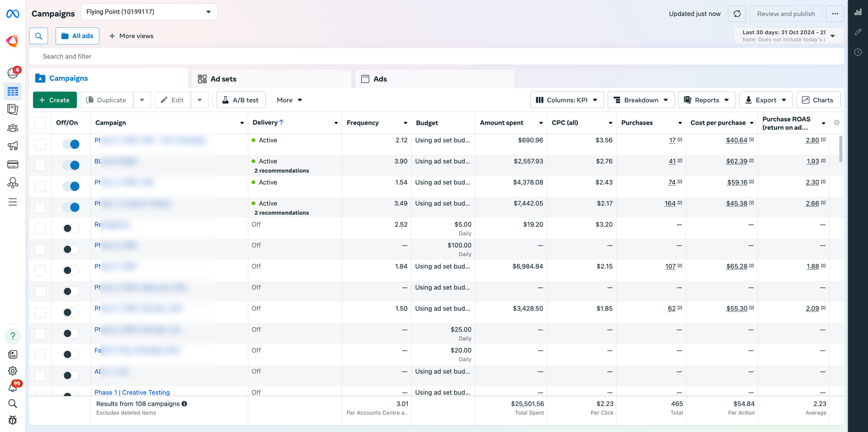The width and height of the screenshot is (868, 432).
Task: Open the pencil edit panel icon
Action: [858, 32]
